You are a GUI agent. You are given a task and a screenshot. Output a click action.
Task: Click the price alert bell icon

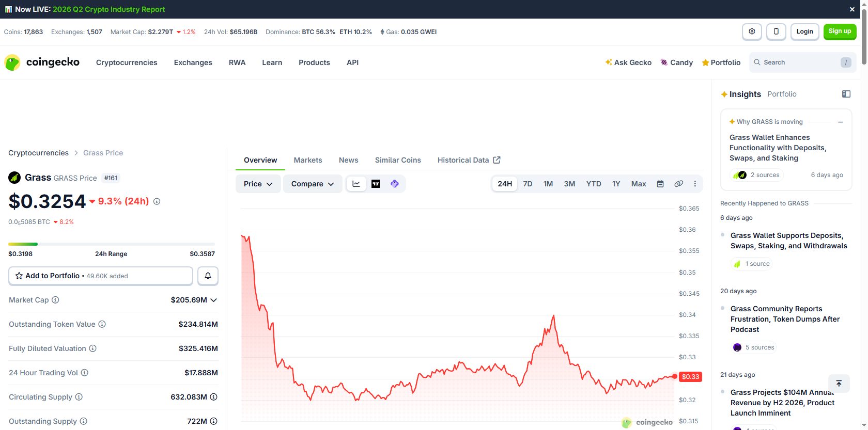[x=208, y=276]
